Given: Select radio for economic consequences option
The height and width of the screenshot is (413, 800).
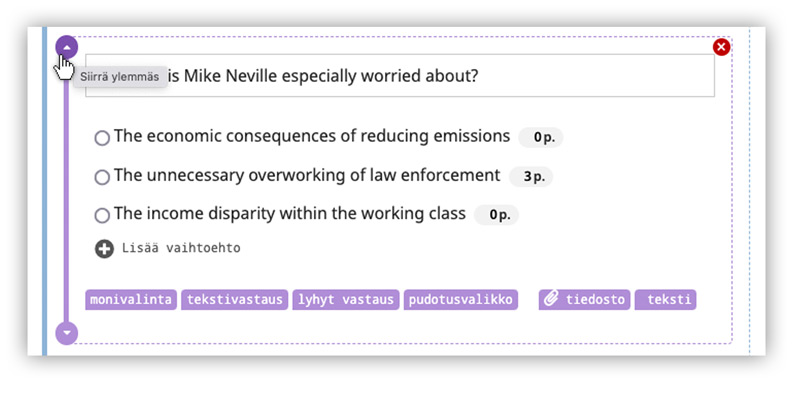Looking at the screenshot, I should point(102,138).
